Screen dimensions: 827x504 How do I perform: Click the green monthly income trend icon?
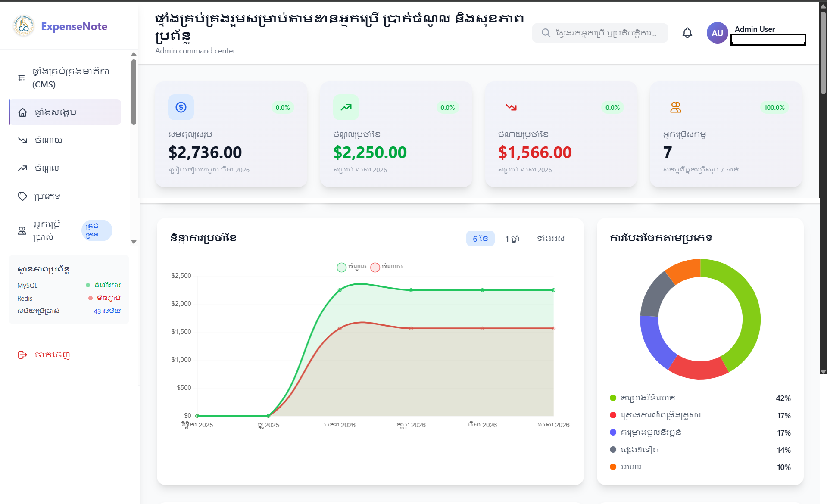[x=346, y=107]
